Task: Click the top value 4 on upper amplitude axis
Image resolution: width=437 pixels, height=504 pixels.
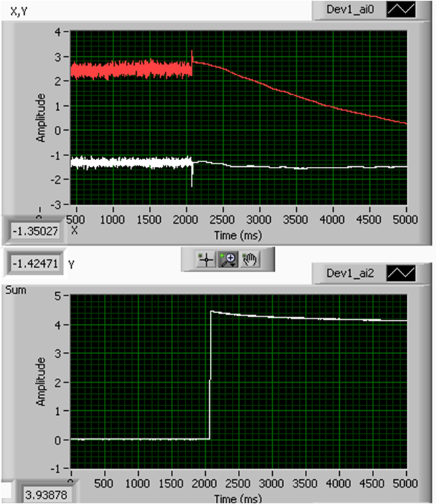Action: [x=59, y=31]
